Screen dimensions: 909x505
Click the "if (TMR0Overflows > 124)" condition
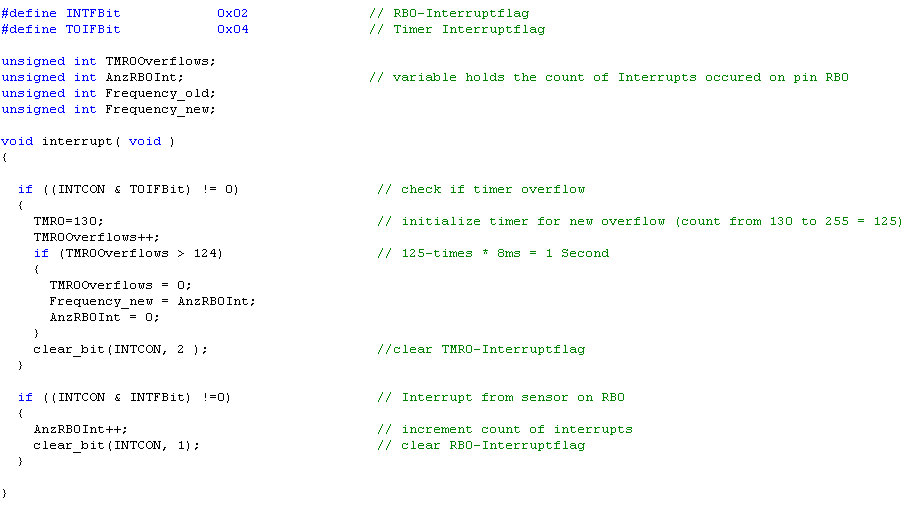coord(128,253)
